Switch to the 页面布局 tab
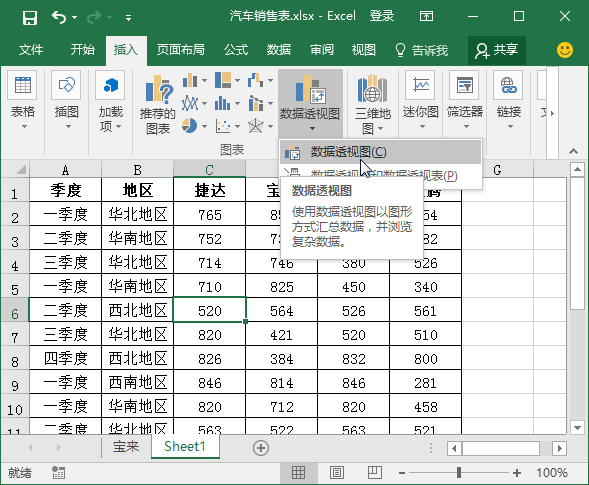Screen dimensions: 589x485 click(x=181, y=50)
